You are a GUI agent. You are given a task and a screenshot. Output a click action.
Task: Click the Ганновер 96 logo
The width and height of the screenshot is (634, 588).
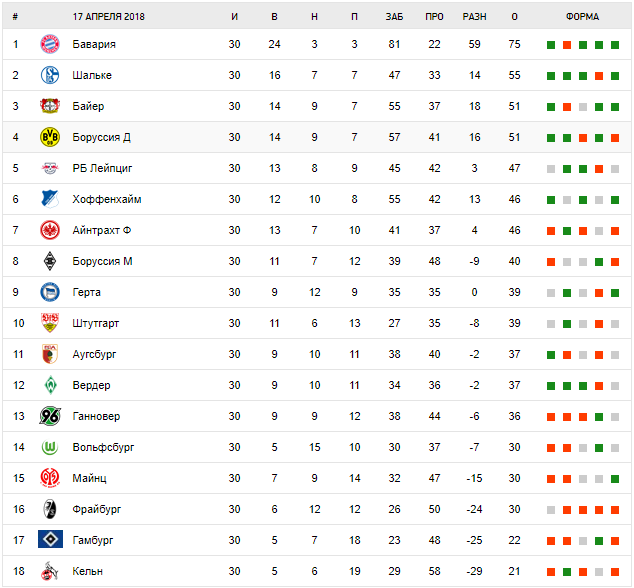pos(50,416)
